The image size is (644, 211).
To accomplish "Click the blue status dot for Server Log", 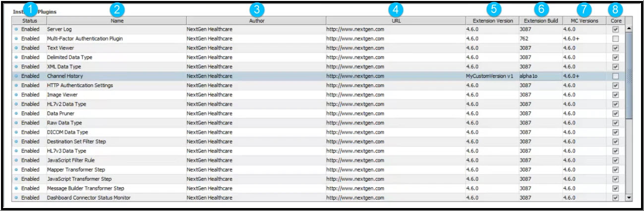I will [x=16, y=29].
